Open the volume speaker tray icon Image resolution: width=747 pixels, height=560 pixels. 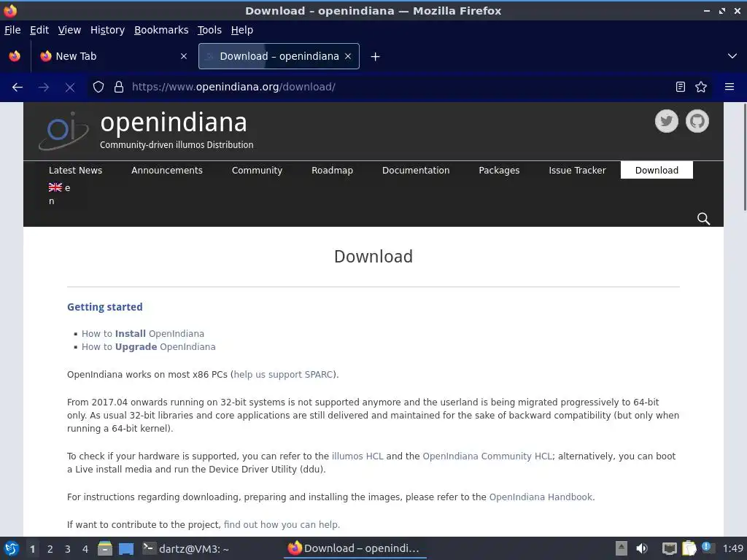642,548
